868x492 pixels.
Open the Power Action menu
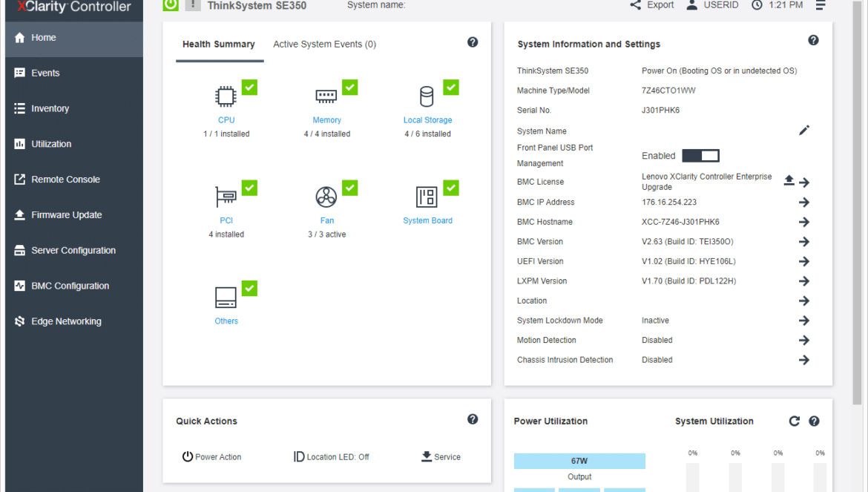(x=212, y=456)
